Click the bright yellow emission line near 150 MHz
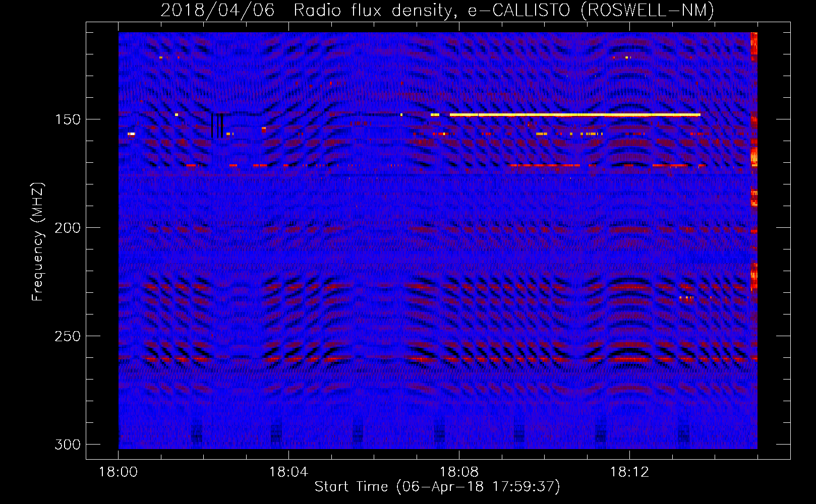Image resolution: width=816 pixels, height=504 pixels. pos(575,115)
